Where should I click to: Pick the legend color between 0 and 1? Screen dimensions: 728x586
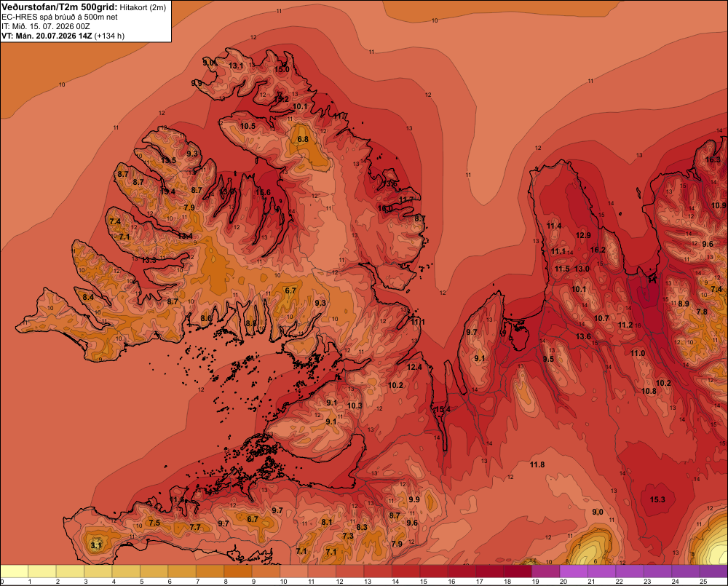point(15,571)
